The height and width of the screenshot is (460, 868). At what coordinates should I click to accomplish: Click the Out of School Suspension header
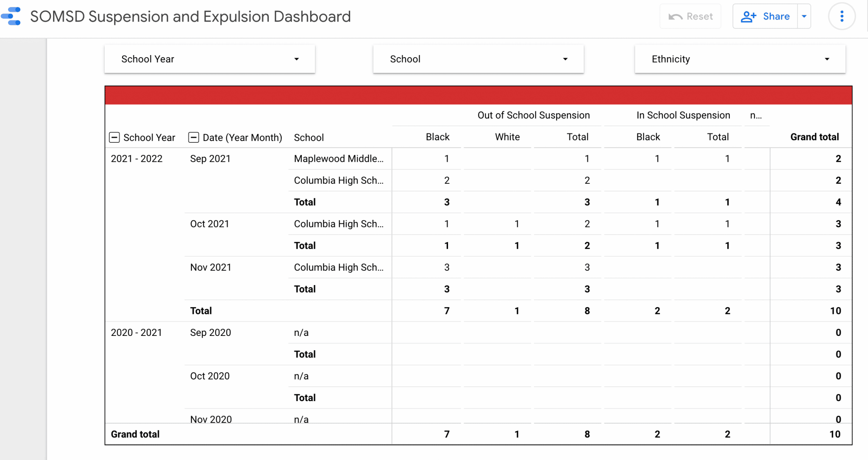point(533,115)
